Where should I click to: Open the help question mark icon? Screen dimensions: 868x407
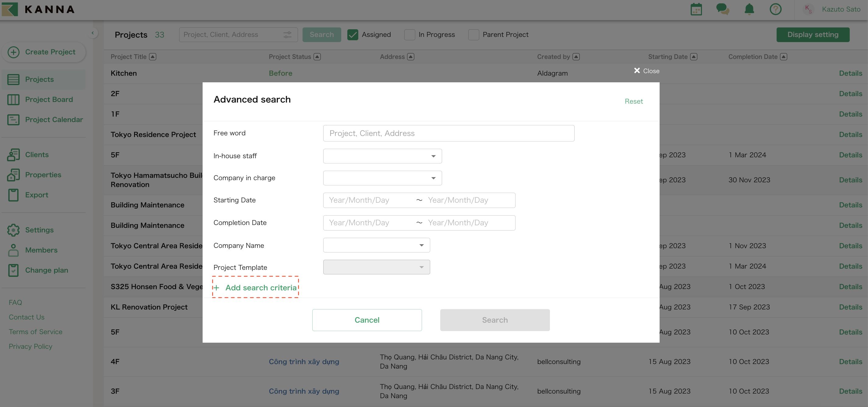click(x=775, y=9)
